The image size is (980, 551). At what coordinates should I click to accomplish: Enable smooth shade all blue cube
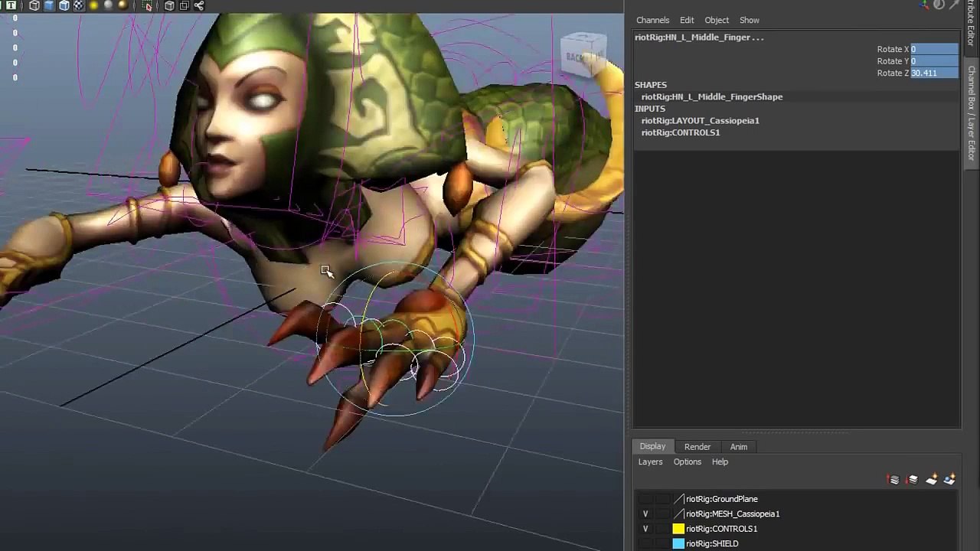(49, 5)
